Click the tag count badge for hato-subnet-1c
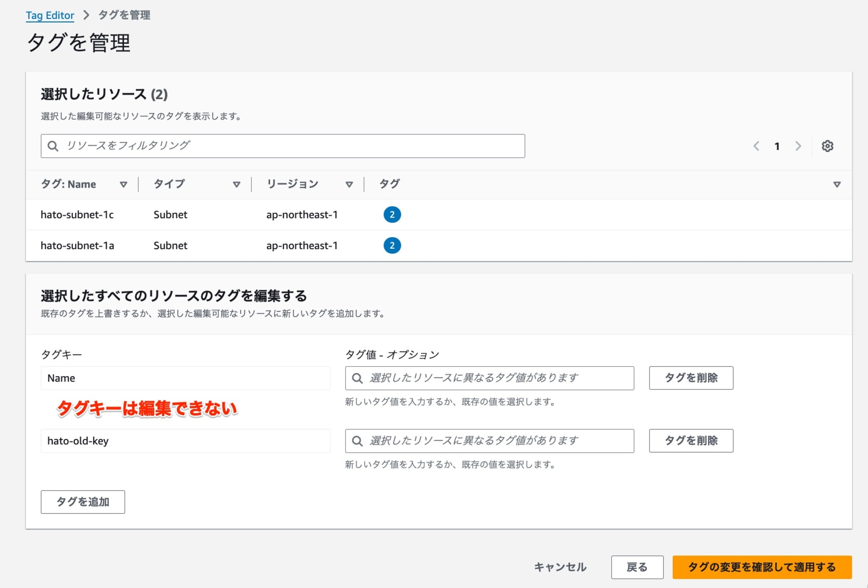868x588 pixels. pos(392,214)
